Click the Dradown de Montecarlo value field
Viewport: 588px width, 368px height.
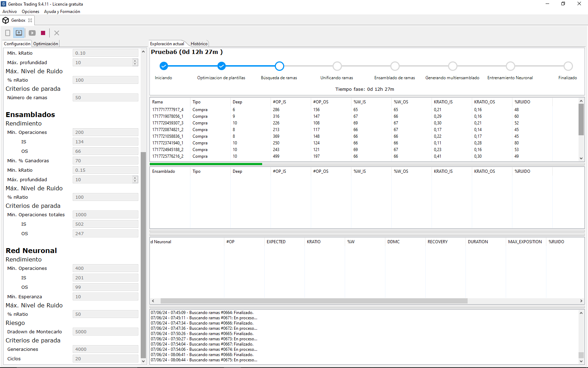click(105, 332)
